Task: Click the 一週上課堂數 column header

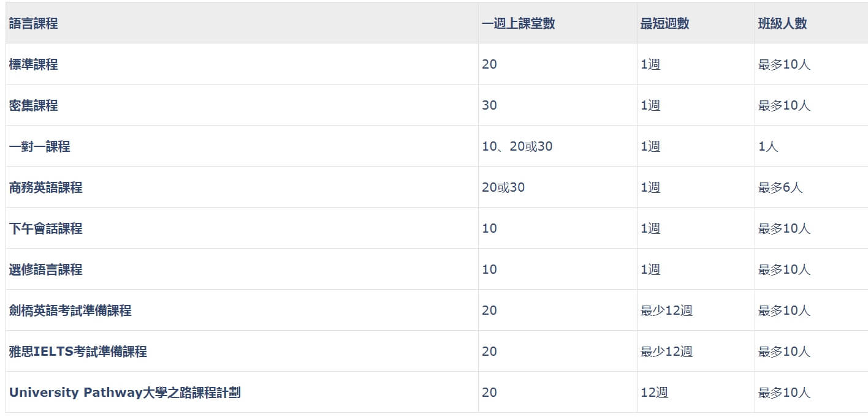Action: tap(519, 23)
